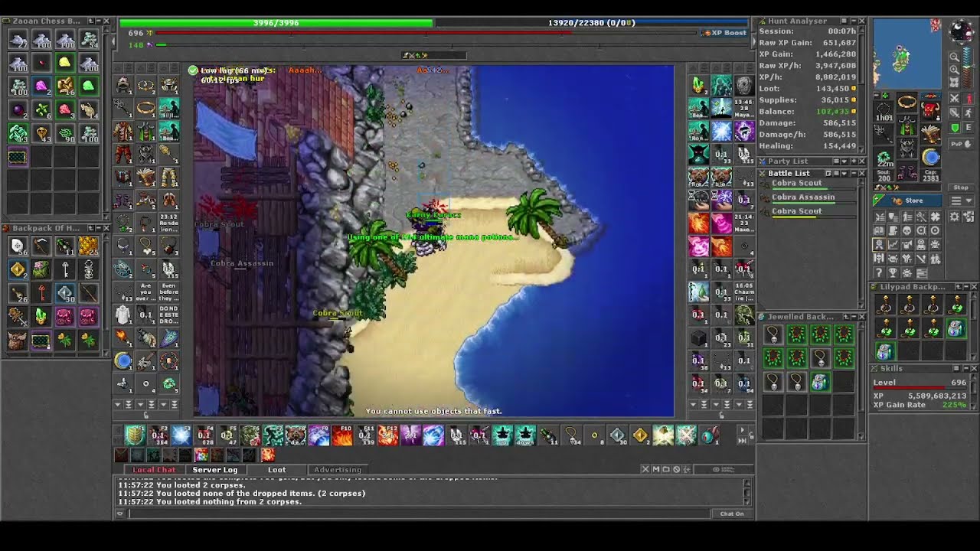Select yellow gem in Zaoan Chess Box

[x=65, y=63]
